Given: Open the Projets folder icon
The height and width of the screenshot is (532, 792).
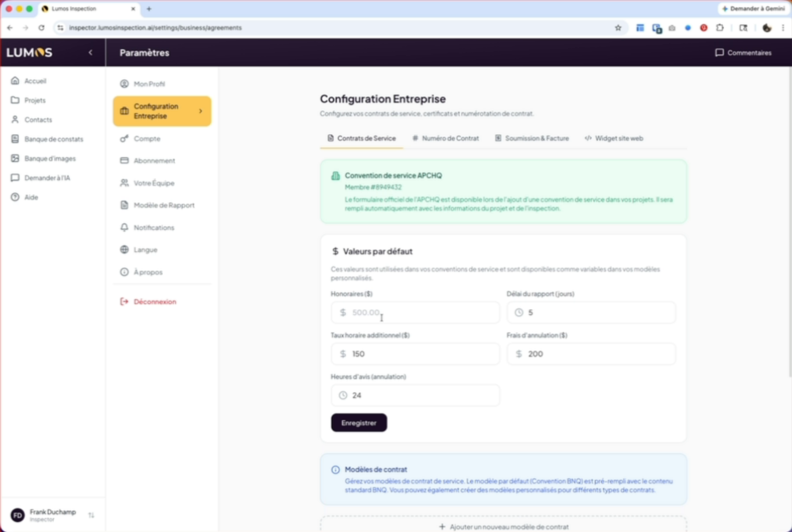Looking at the screenshot, I should tap(15, 100).
